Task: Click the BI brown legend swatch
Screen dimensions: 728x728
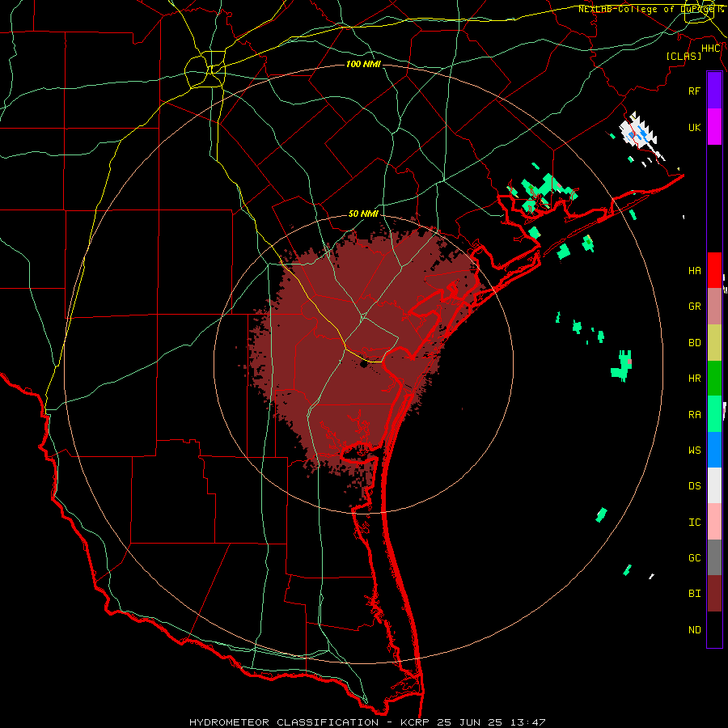Action: 714,594
